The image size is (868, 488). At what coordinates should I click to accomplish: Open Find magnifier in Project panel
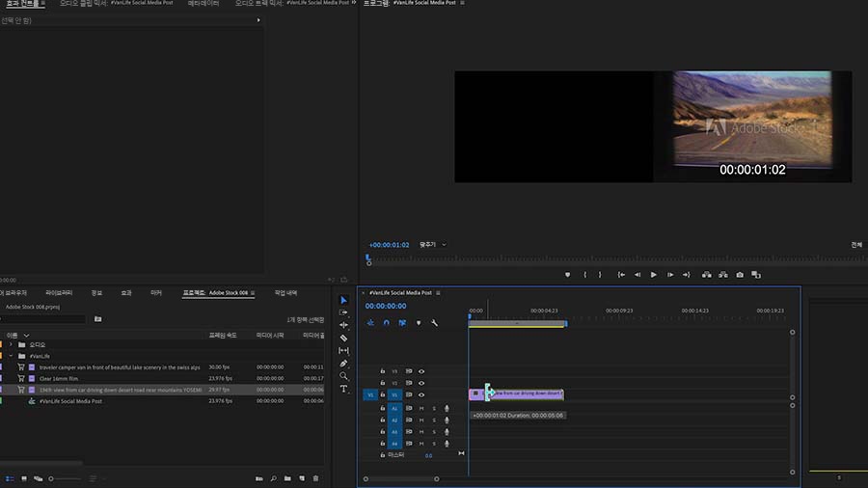click(x=274, y=478)
